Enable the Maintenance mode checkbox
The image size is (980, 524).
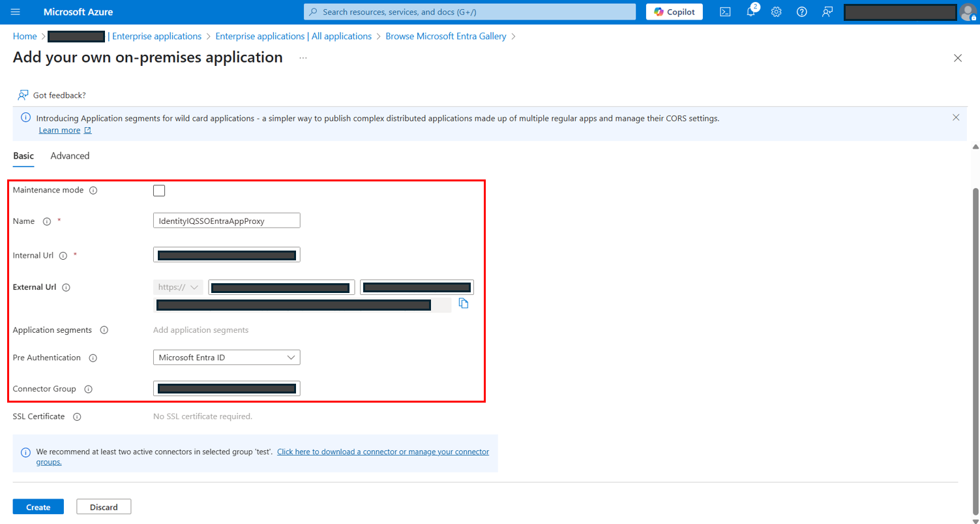pos(159,191)
